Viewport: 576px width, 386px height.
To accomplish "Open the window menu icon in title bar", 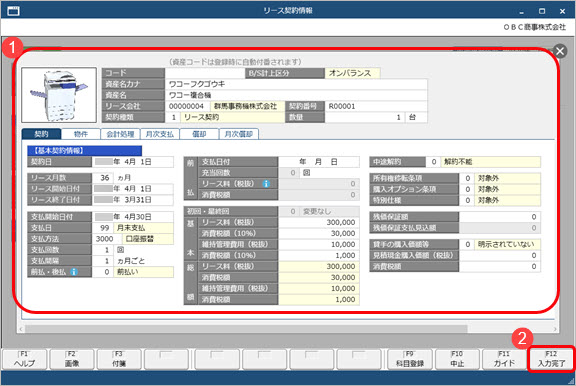I will 13,11.
